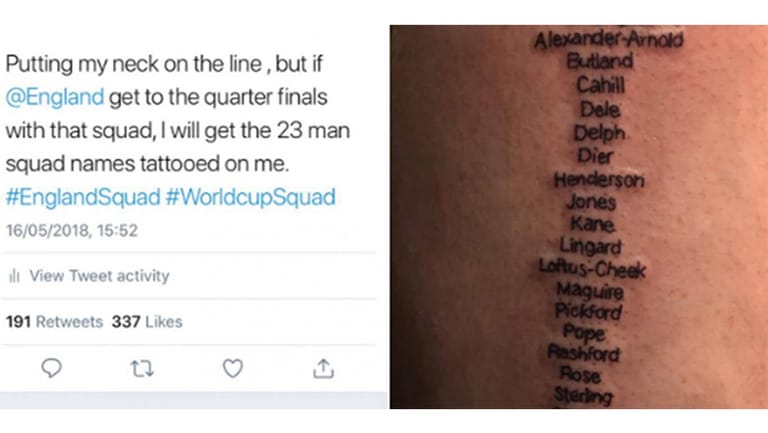Click the Maguire name in the tattoo
768x433 pixels.
590,292
